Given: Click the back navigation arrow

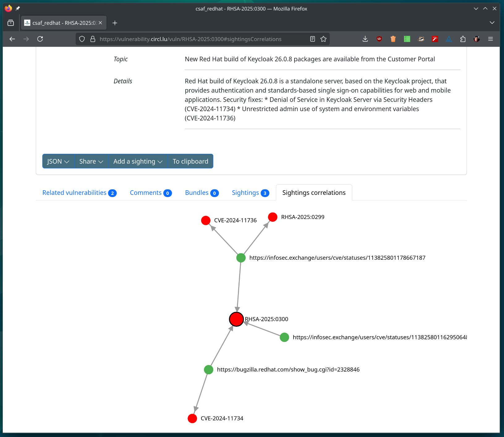Looking at the screenshot, I should click(12, 39).
